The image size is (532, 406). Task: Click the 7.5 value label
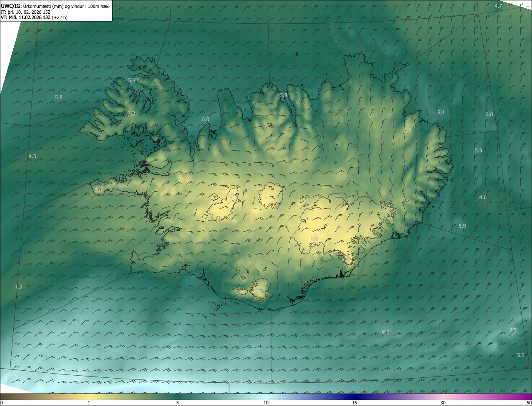pos(513,330)
